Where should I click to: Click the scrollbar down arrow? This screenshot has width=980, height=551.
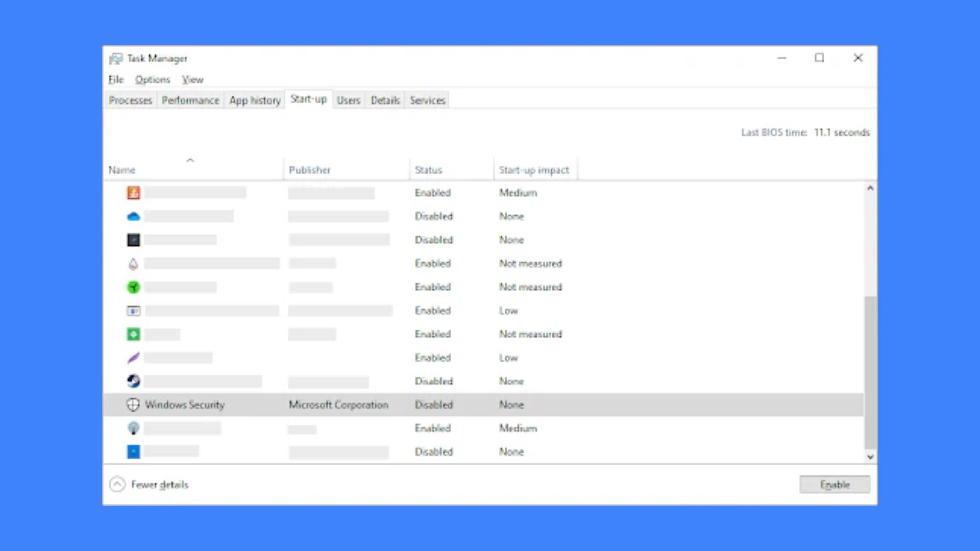[870, 457]
